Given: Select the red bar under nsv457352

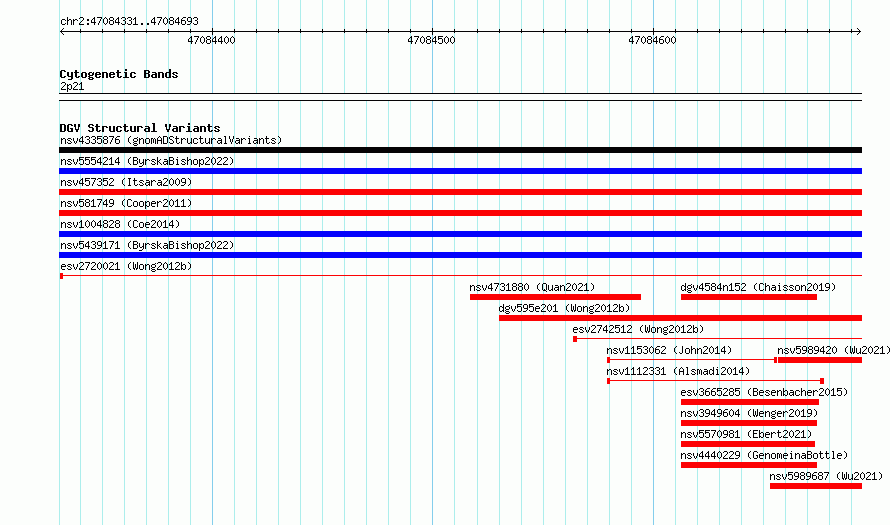Looking at the screenshot, I should point(460,192).
